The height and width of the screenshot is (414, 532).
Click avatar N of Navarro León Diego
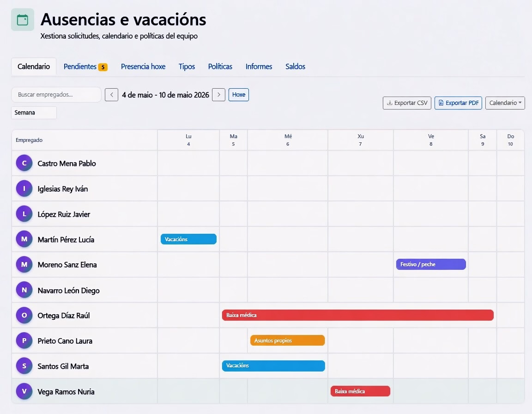pos(24,290)
